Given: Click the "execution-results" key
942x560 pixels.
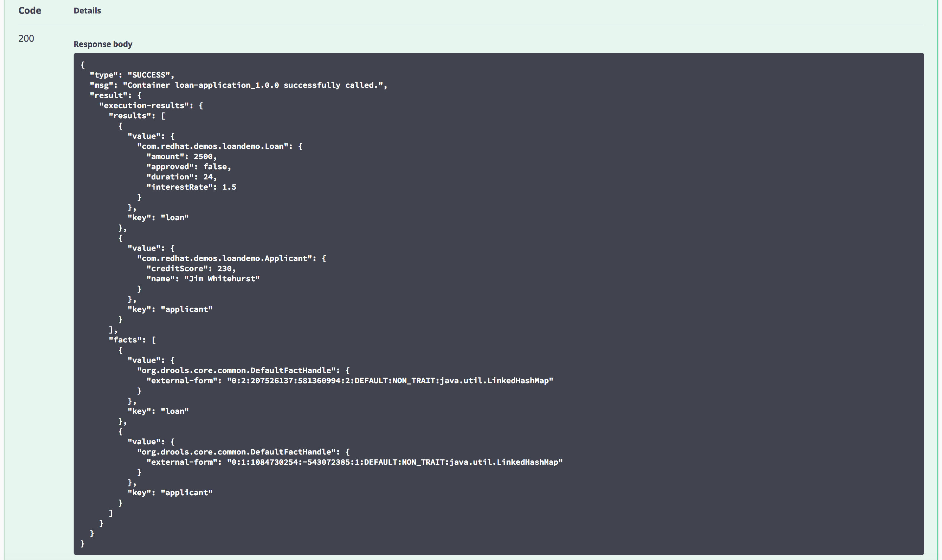Looking at the screenshot, I should coord(144,106).
